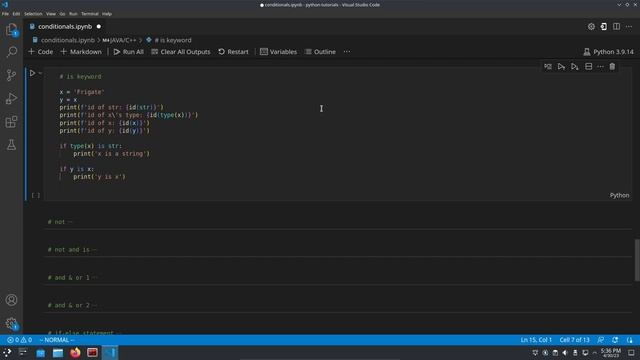Run cell by line in cell toolbar
The image size is (640, 360).
point(548,67)
